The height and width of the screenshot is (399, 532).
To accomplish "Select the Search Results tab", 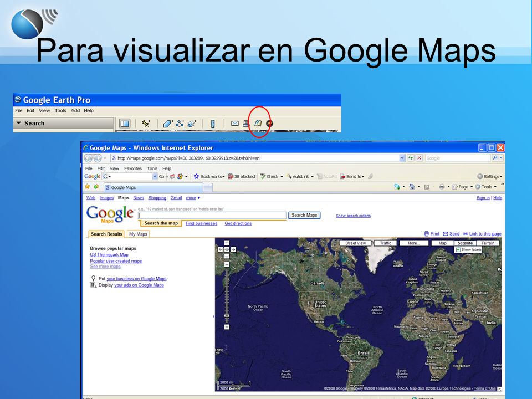I will tap(106, 234).
